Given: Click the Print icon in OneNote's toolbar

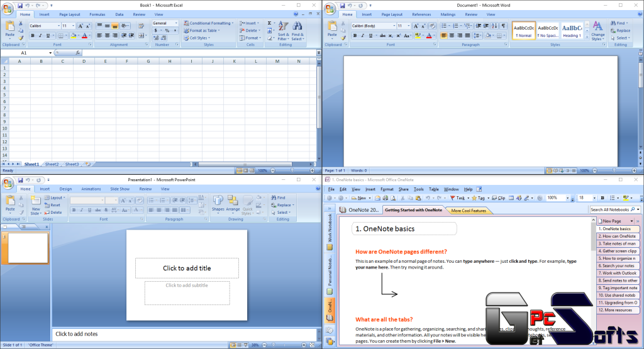Looking at the screenshot, I should click(x=386, y=198).
